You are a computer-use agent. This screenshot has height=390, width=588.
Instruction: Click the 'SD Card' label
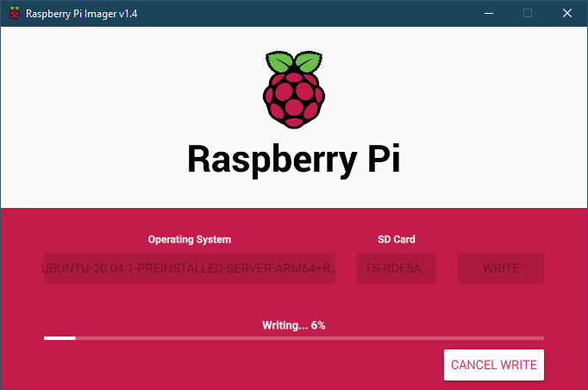[x=397, y=239]
